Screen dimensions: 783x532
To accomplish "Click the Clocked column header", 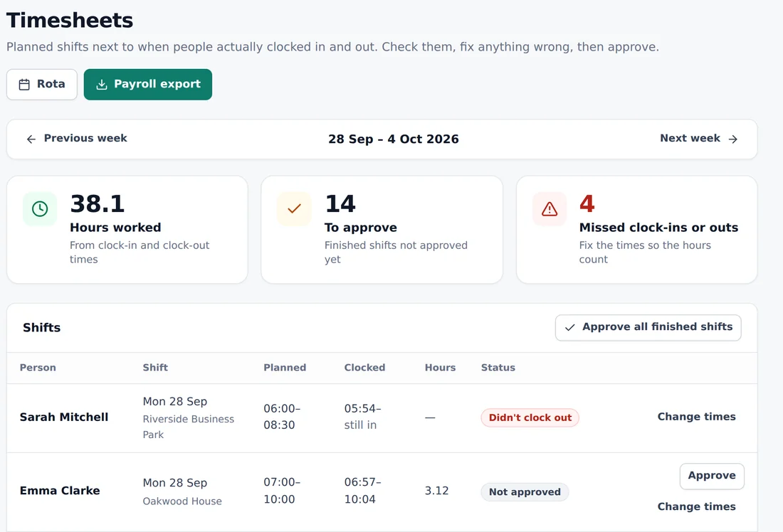I will [364, 368].
